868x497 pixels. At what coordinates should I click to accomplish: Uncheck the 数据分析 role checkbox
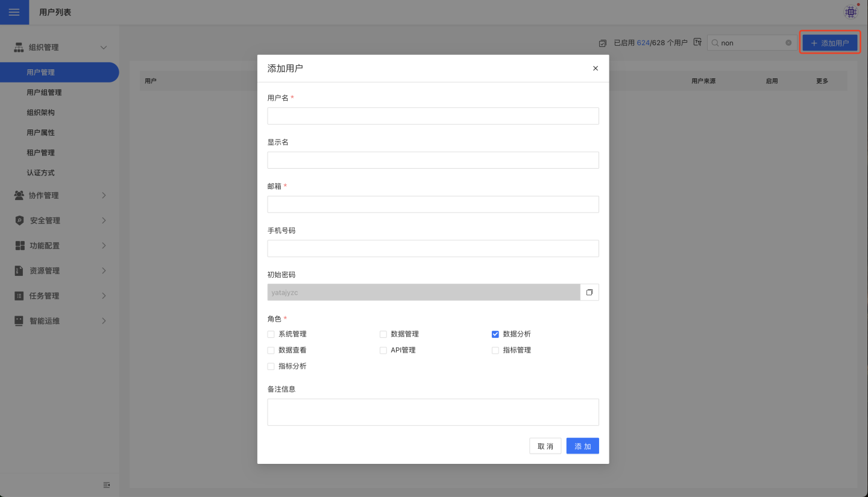coord(495,334)
